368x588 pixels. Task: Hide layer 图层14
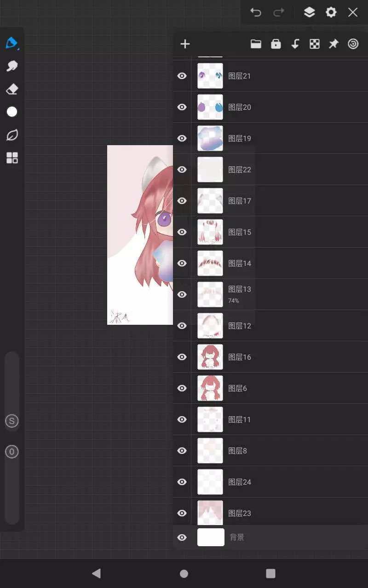coord(182,263)
